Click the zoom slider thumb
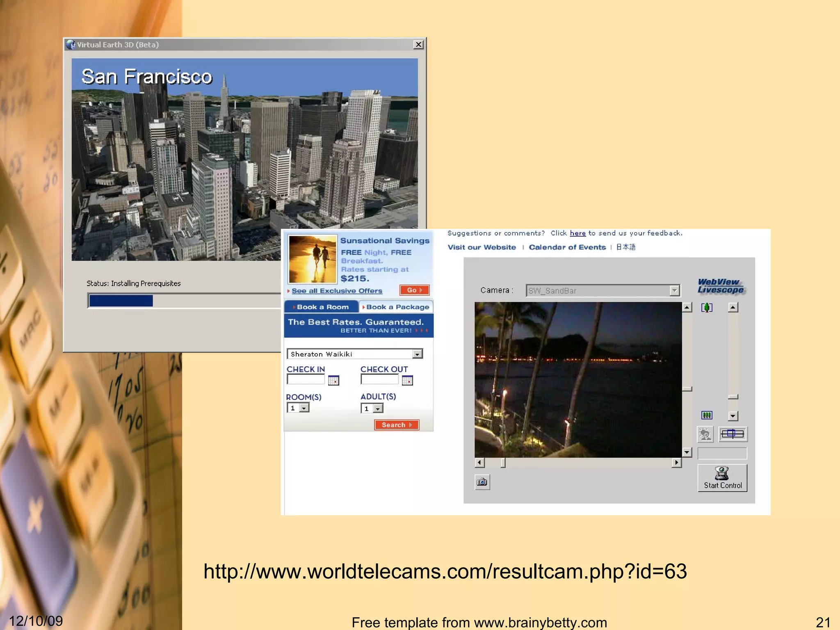840x630 pixels. coord(733,397)
